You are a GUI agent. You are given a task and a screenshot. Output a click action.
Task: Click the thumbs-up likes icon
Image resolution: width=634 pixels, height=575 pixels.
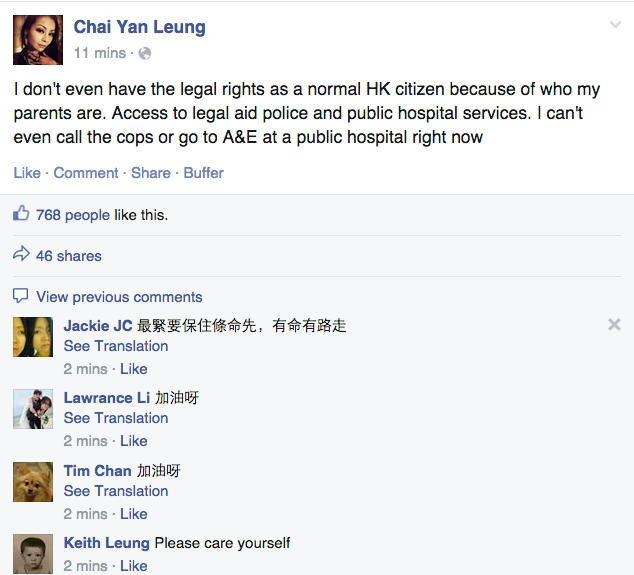(x=21, y=214)
